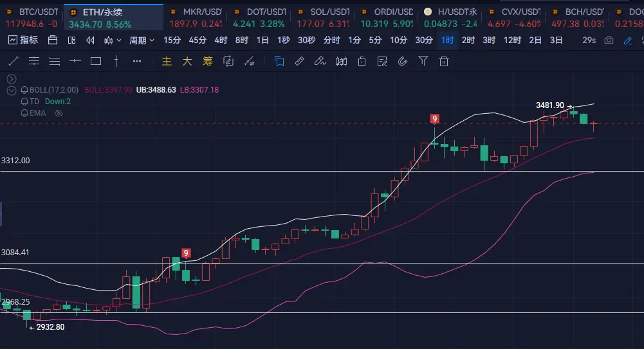
Task: Select the 30秒 interval
Action: click(x=306, y=40)
